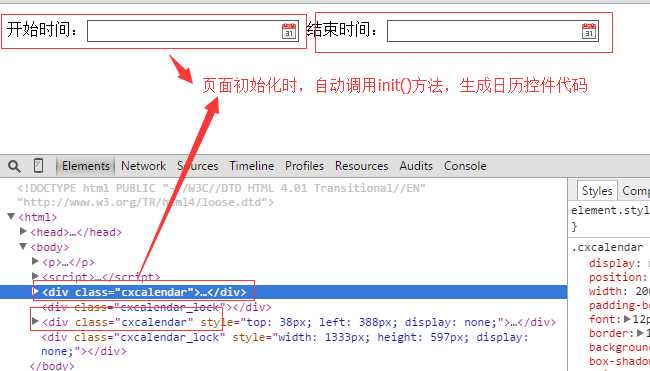Screen dimensions: 650x371
Task: Click the calendar icon in 开始时间 field
Action: [x=289, y=32]
